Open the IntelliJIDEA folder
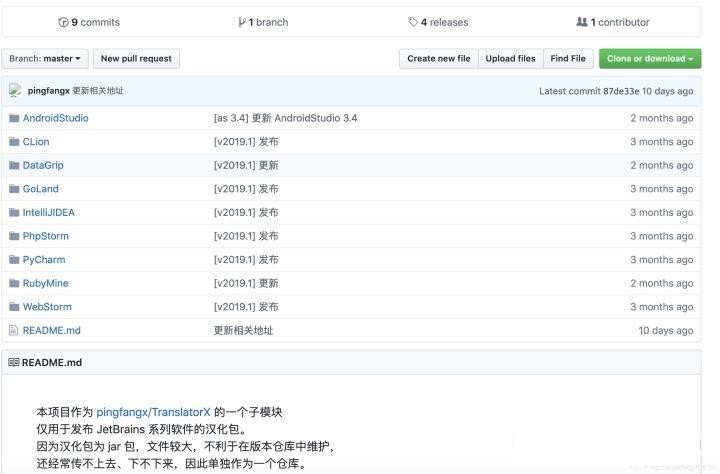 49,212
